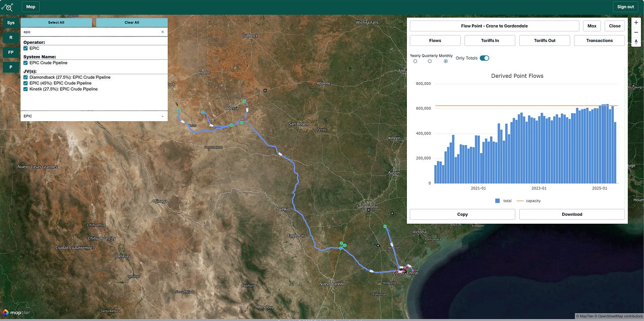The width and height of the screenshot is (644, 321).
Task: Toggle the EPIC (45%) JV checkbox
Action: (26, 83)
